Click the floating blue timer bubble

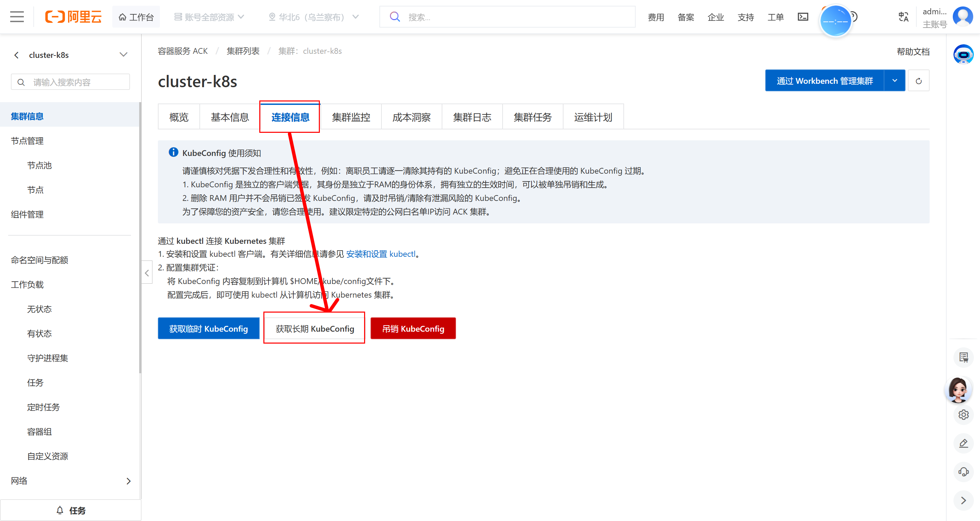(x=835, y=21)
